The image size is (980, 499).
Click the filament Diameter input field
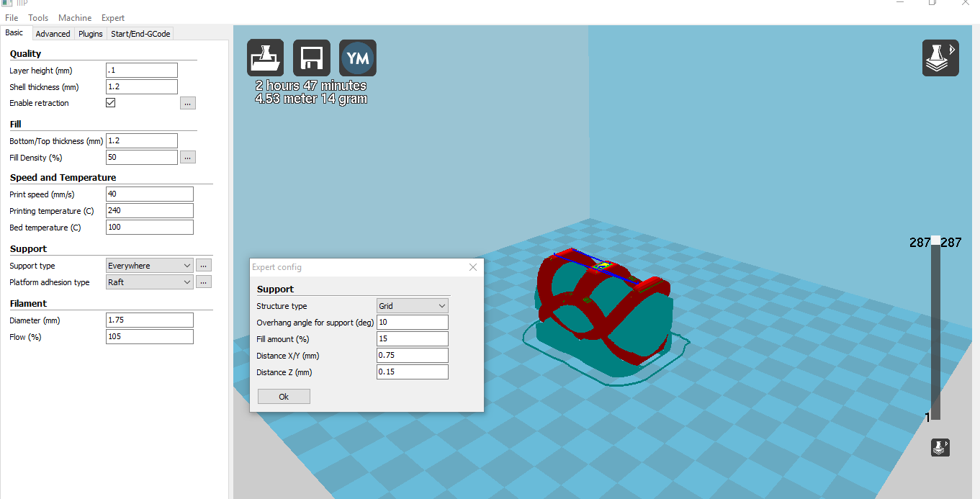(x=150, y=320)
